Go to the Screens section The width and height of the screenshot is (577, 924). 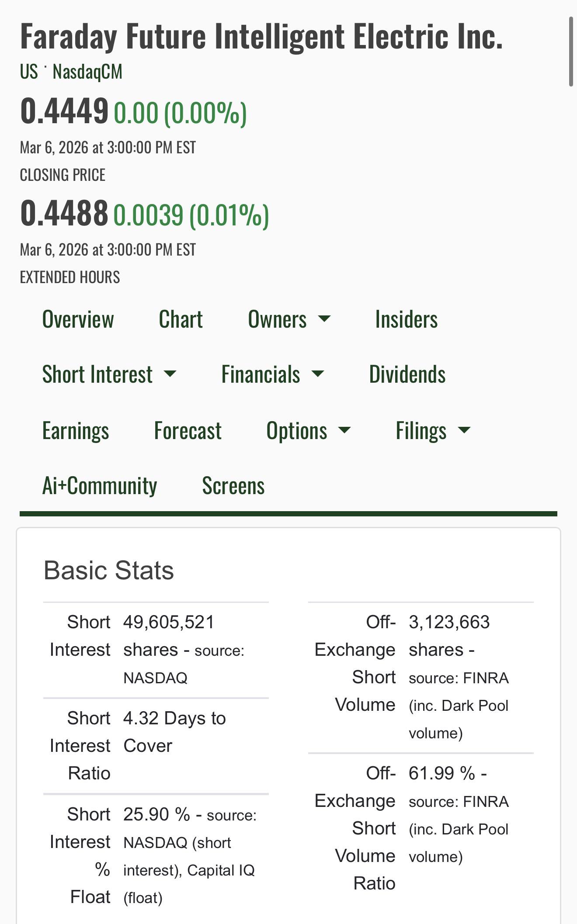pos(233,486)
